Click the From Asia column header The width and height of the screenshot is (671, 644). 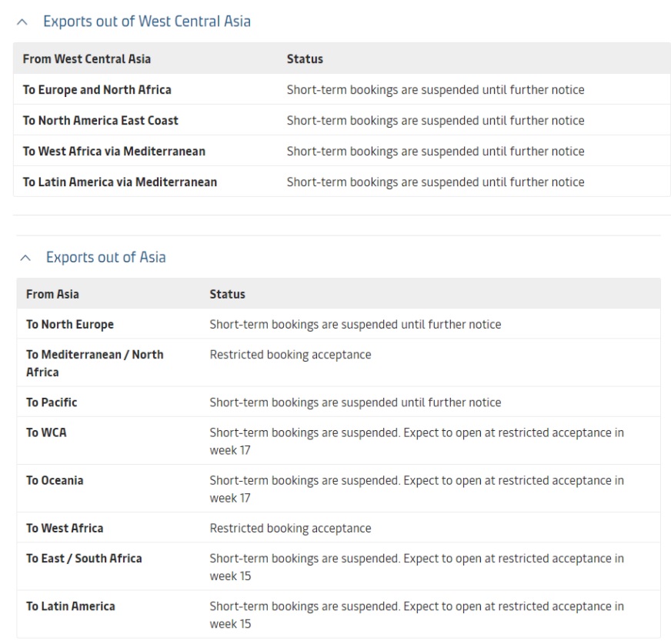[52, 294]
